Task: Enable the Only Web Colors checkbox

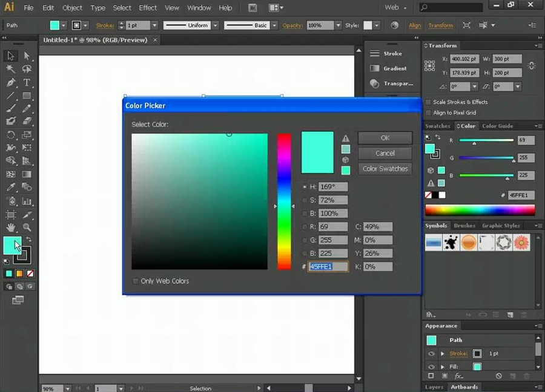Action: (135, 281)
